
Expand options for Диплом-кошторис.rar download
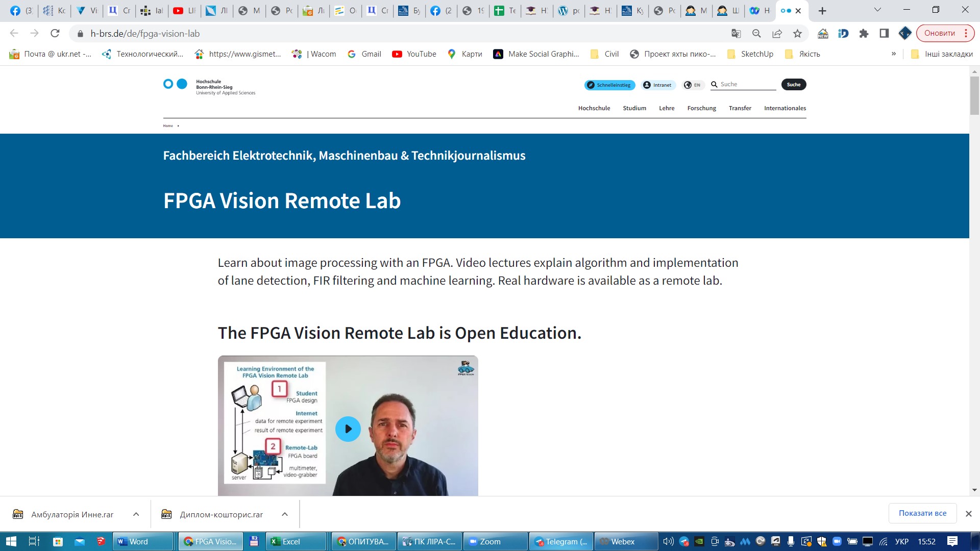(285, 514)
